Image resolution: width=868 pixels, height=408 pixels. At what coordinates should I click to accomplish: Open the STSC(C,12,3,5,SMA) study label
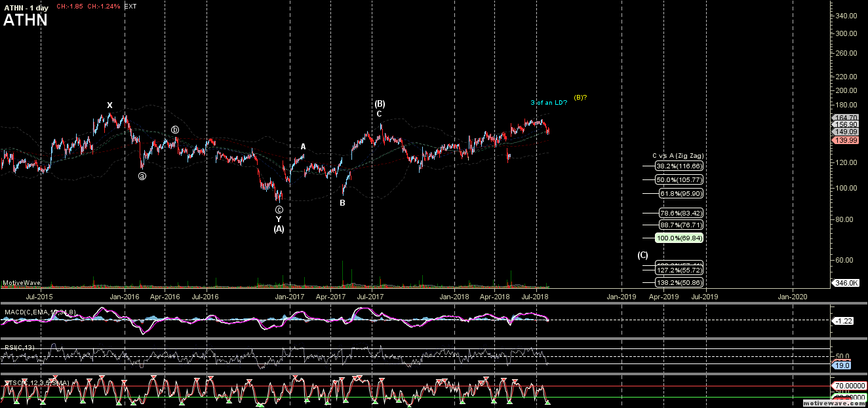click(x=37, y=382)
